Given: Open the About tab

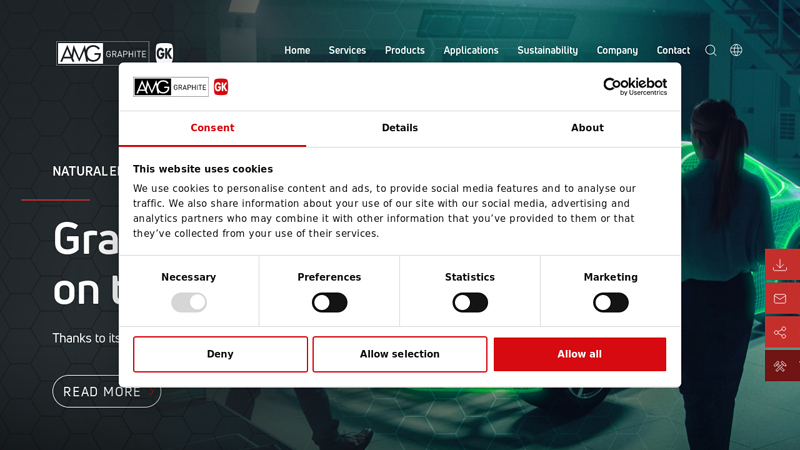Looking at the screenshot, I should (587, 128).
